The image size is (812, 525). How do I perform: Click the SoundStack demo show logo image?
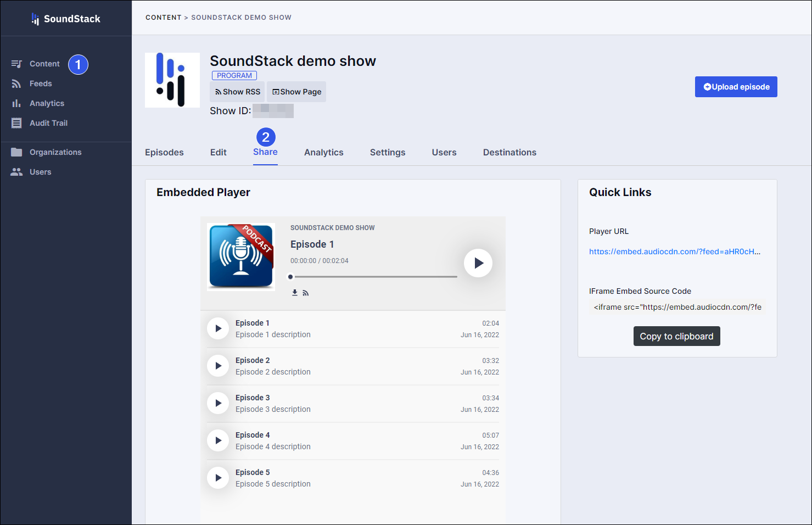click(x=172, y=80)
